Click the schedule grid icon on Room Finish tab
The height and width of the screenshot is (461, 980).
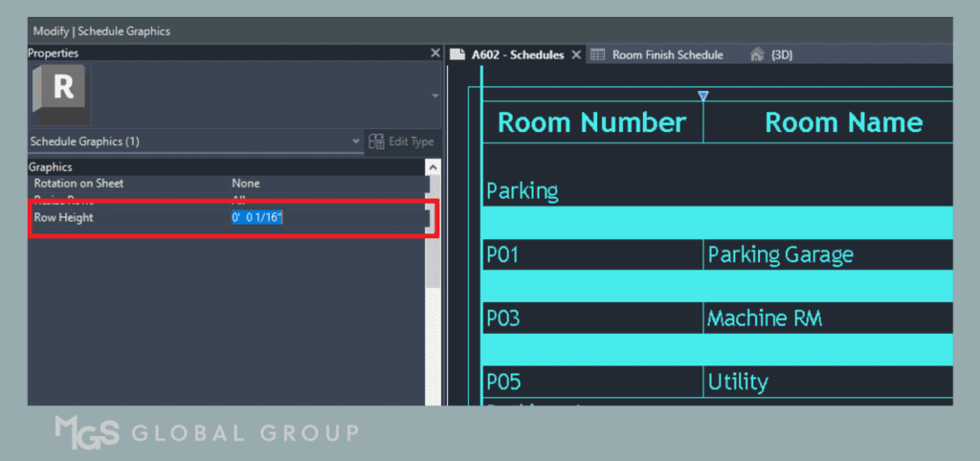tap(597, 55)
